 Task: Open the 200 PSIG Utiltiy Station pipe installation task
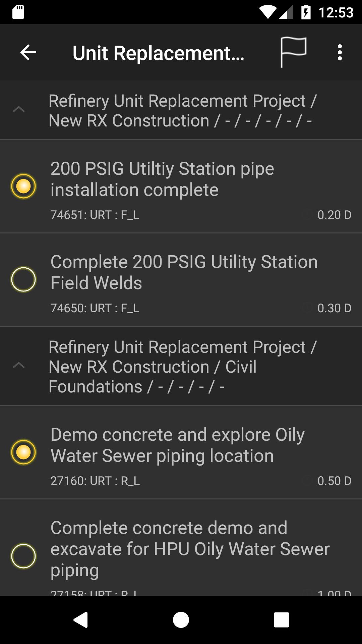(x=181, y=186)
